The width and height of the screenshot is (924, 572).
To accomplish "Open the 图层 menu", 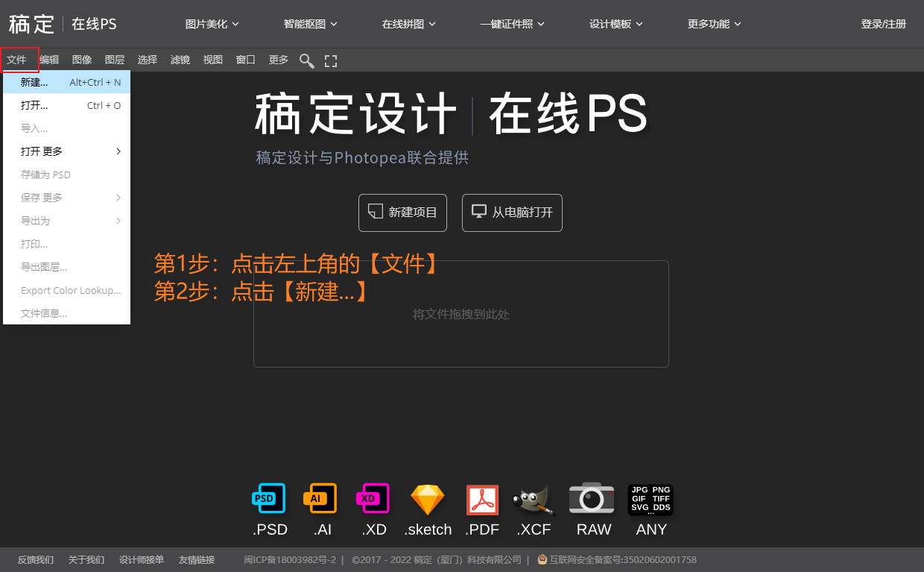I will [115, 60].
